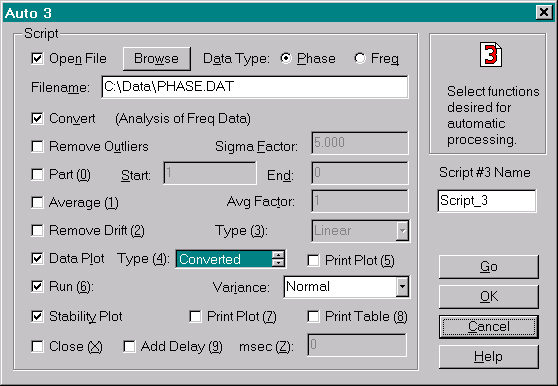This screenshot has height=386, width=558.
Task: Click the Help button
Action: (489, 357)
